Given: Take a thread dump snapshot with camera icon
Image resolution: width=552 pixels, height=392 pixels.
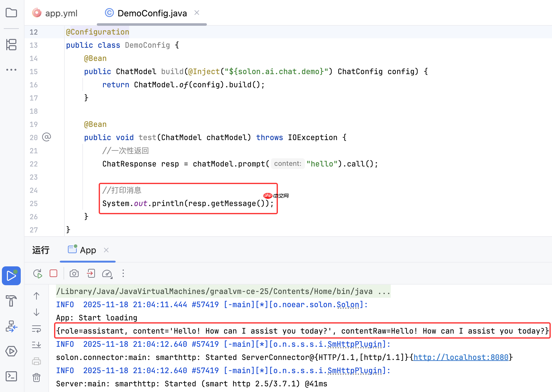Looking at the screenshot, I should (74, 274).
